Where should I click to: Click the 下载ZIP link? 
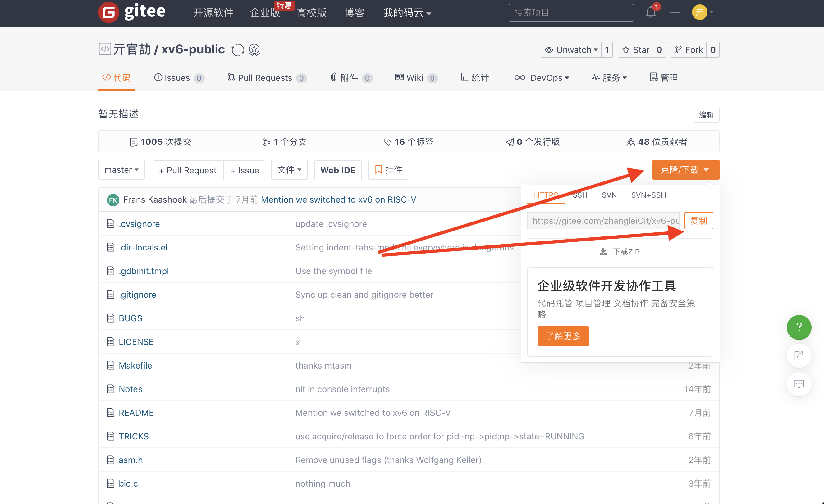[619, 251]
